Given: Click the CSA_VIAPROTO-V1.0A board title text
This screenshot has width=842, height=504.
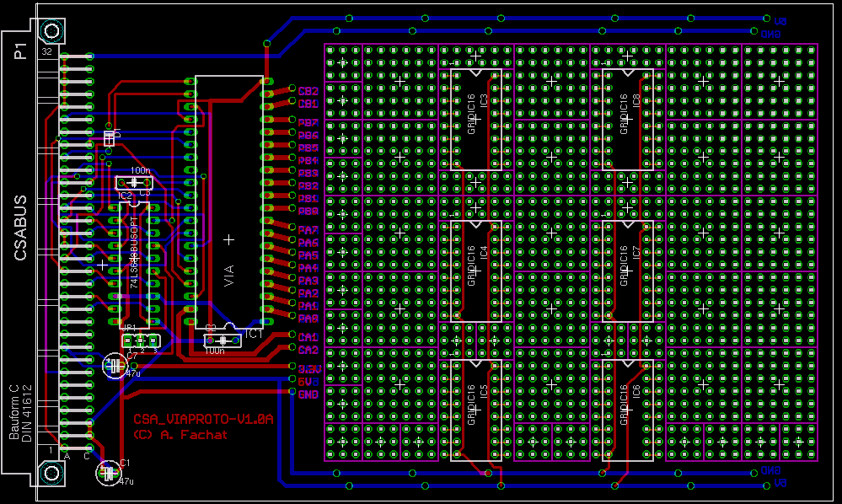Looking at the screenshot, I should tap(202, 419).
